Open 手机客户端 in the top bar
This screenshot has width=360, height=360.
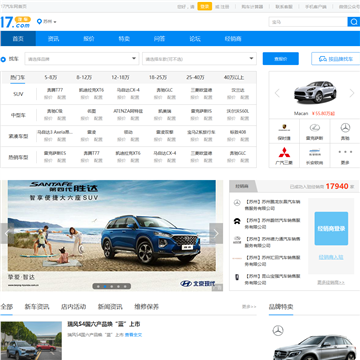point(316,6)
